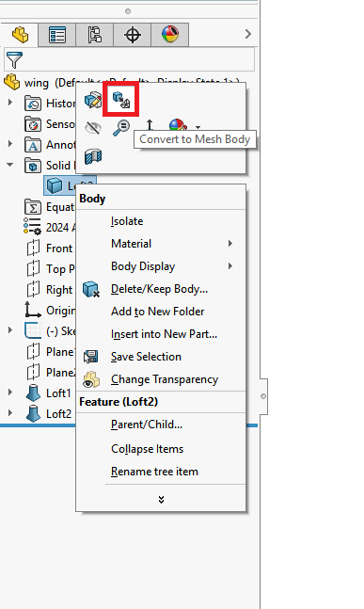Screen dimensions: 364x609
Task: Hide the body with the eye icon
Action: pos(93,128)
